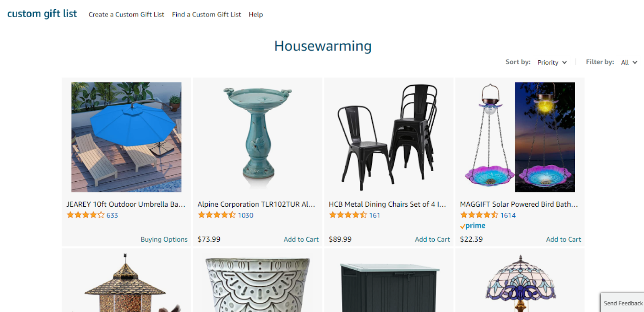644x312 pixels.
Task: Add the HCB Metal Dining Chairs to cart
Action: pyautogui.click(x=432, y=239)
